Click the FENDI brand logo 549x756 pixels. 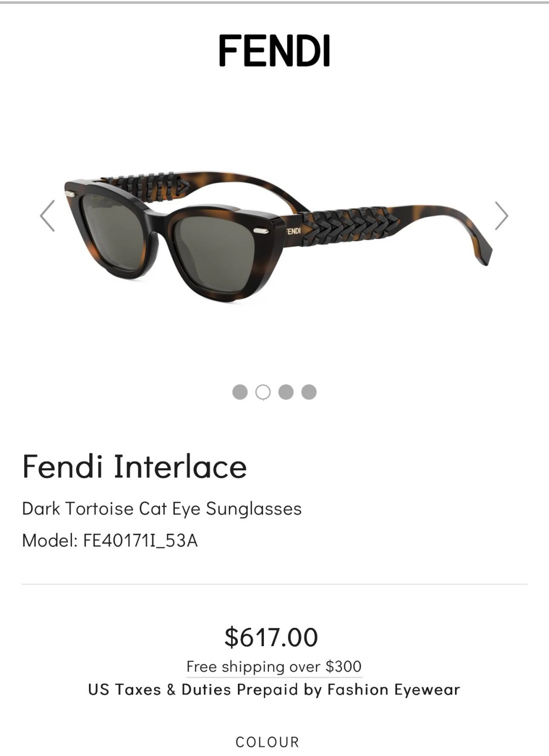point(274,50)
